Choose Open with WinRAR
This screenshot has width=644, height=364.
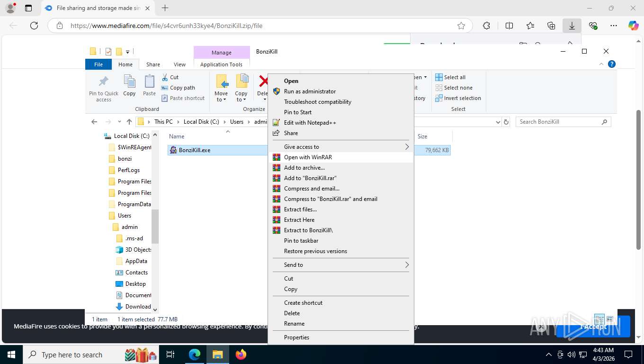(x=341, y=157)
